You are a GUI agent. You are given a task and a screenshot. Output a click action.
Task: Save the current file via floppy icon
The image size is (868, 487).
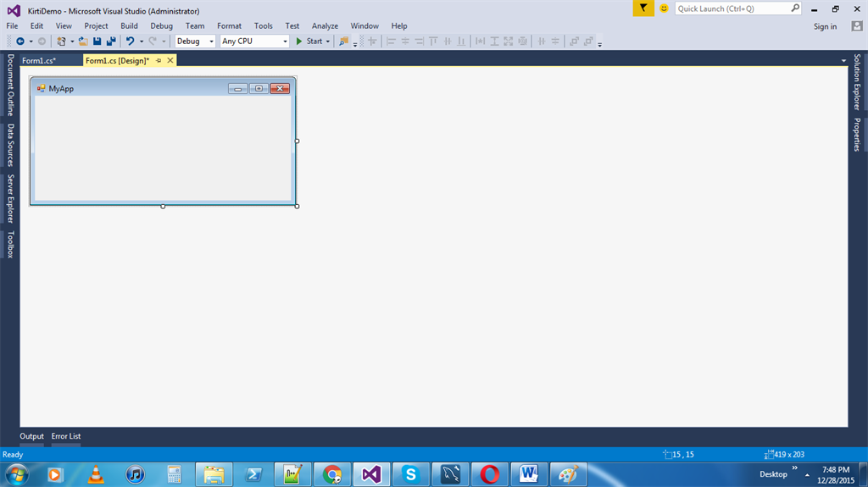pos(97,41)
